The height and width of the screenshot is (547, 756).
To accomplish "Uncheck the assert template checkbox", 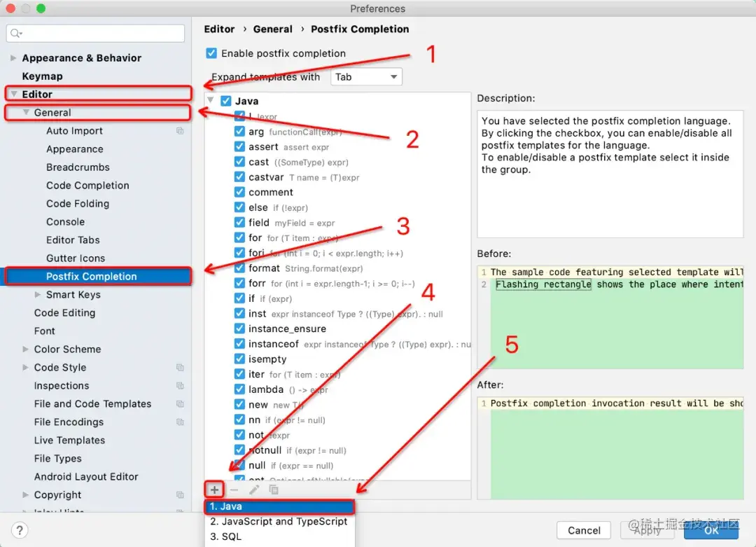I will (239, 146).
